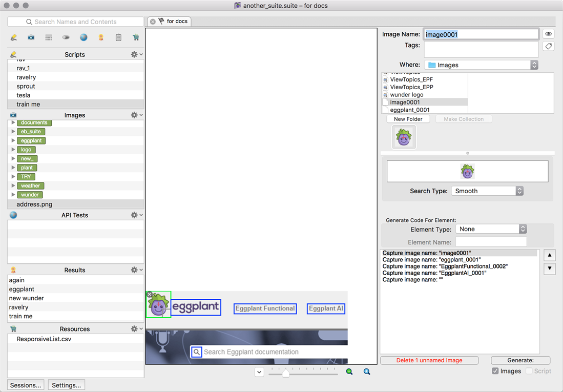Expand the logo image folder

point(13,150)
